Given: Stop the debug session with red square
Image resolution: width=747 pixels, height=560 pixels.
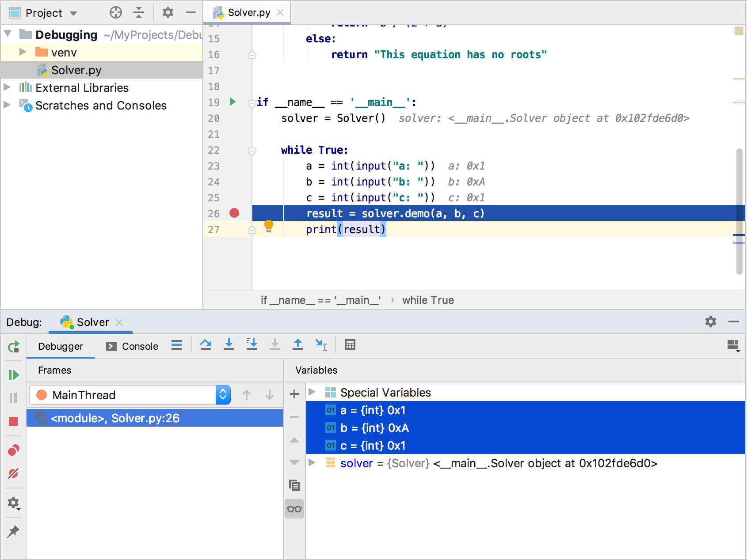Looking at the screenshot, I should [x=13, y=421].
